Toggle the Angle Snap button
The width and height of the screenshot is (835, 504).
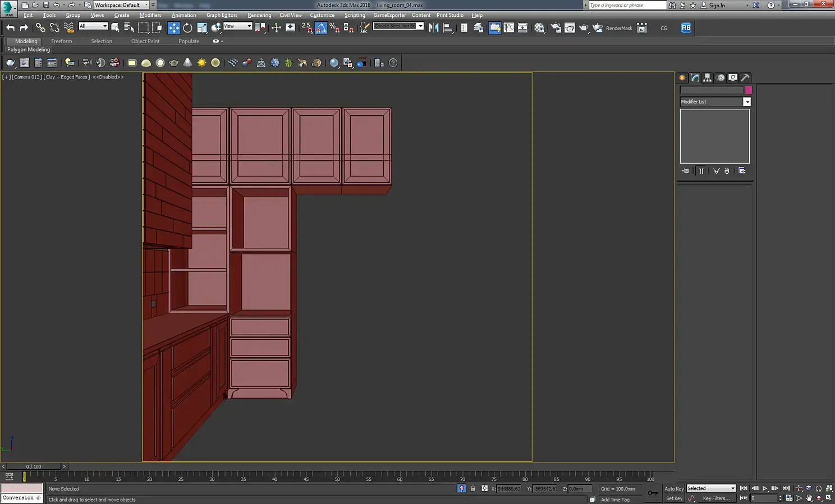click(x=321, y=28)
